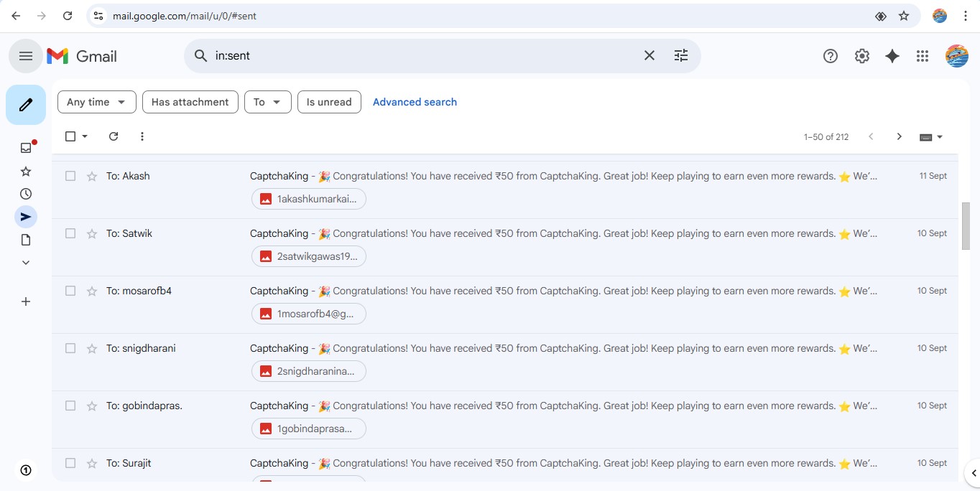This screenshot has width=980, height=491.
Task: Toggle the main menu hamburger
Action: [26, 56]
